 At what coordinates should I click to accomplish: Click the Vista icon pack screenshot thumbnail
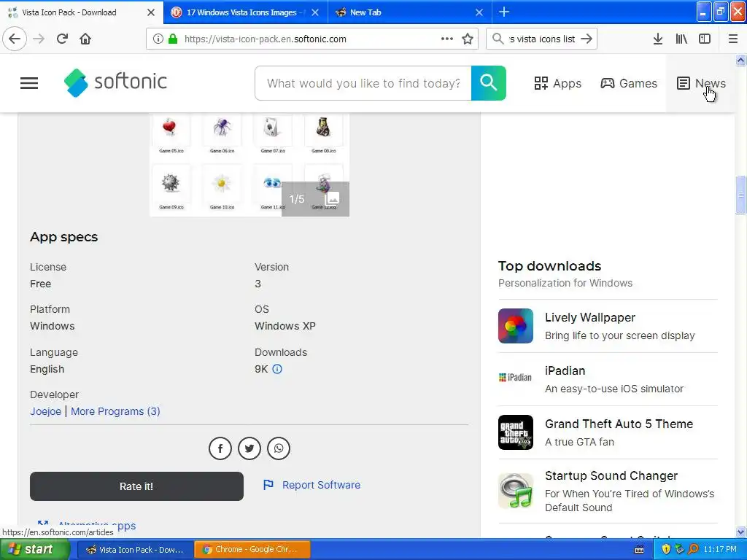[249, 165]
